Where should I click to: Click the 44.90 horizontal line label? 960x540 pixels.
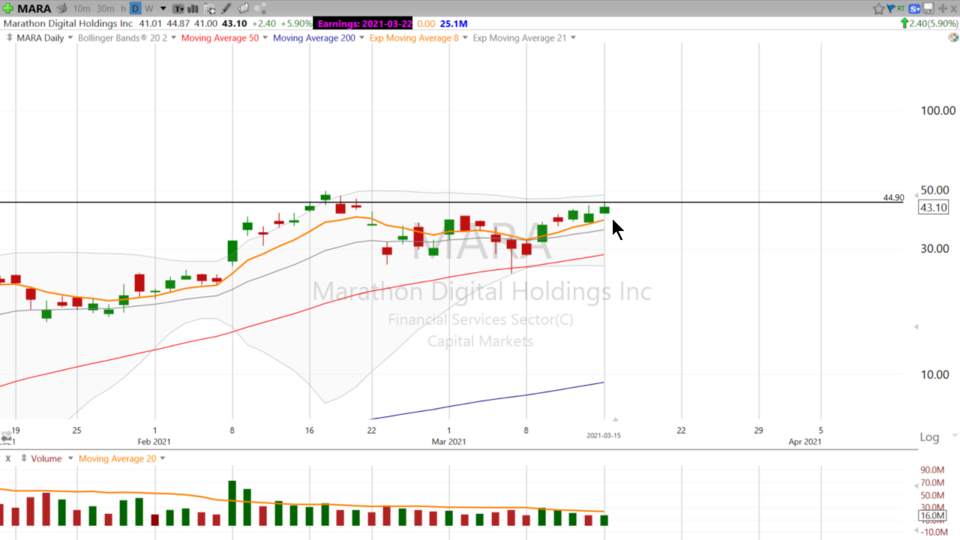click(x=893, y=198)
